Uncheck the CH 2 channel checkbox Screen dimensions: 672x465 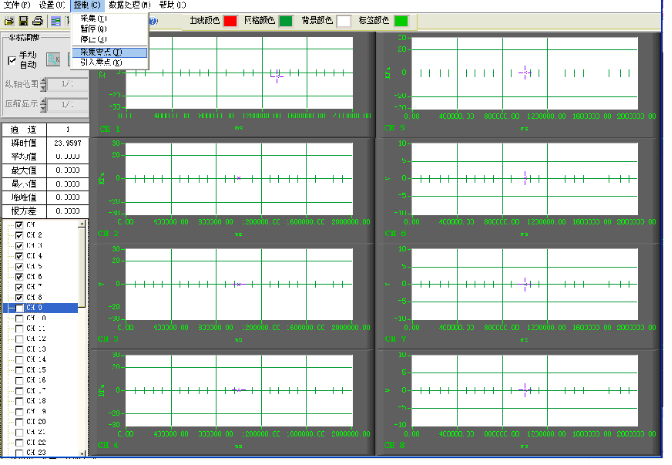coord(19,235)
